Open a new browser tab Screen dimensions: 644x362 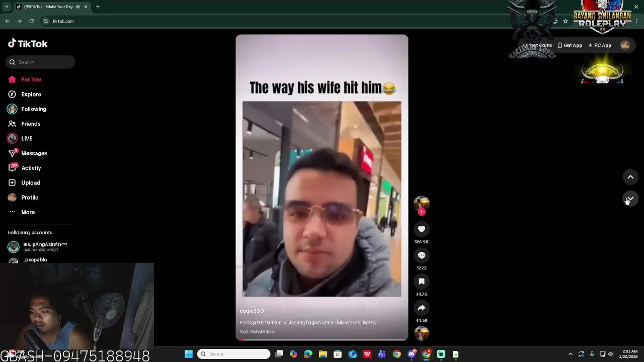click(x=98, y=7)
